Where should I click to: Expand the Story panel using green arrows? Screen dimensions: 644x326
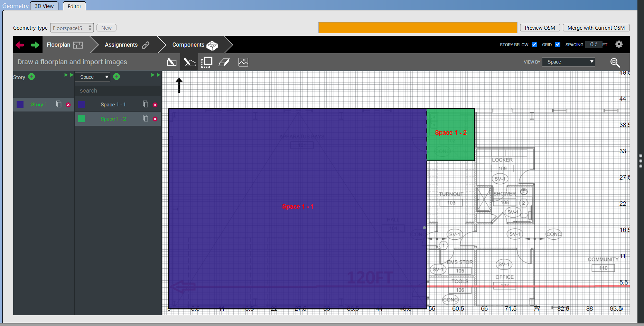click(x=69, y=75)
